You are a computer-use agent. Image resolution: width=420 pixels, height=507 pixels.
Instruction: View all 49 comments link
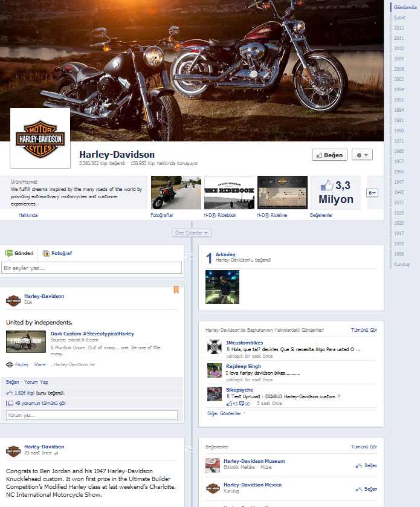click(40, 403)
